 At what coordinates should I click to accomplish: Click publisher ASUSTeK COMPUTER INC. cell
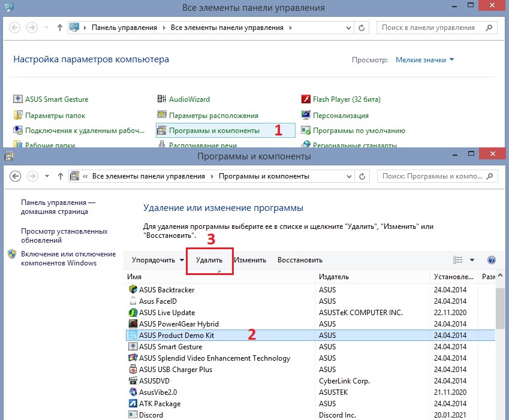[361, 312]
